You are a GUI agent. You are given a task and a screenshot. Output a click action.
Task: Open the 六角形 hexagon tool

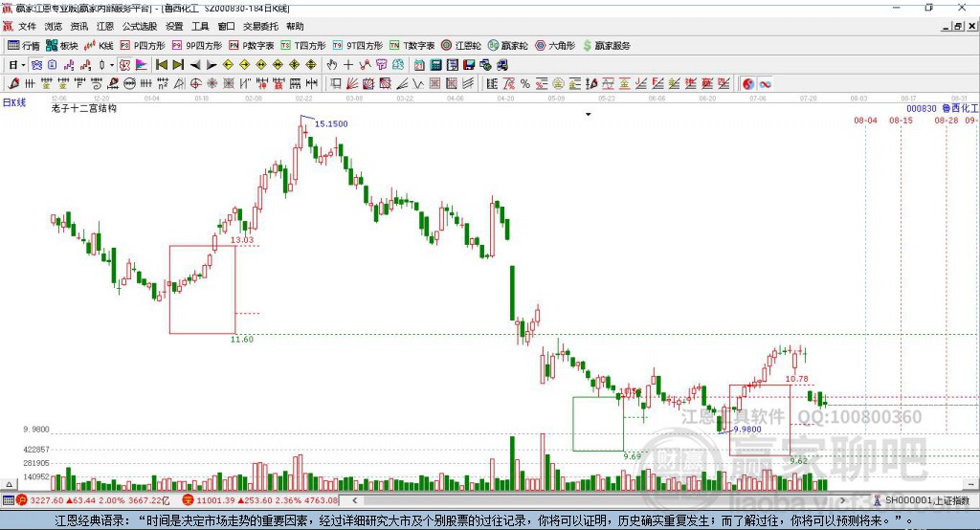tap(555, 46)
